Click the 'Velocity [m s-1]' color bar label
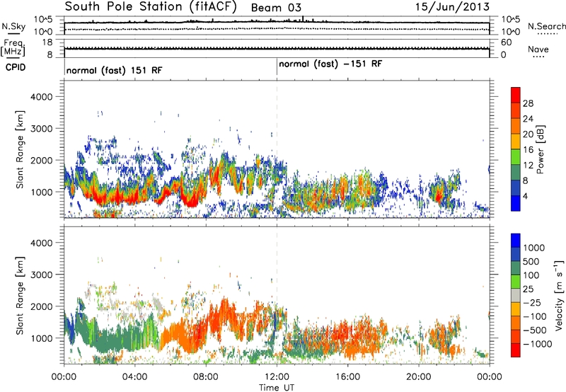The width and height of the screenshot is (566, 392). pos(560,295)
